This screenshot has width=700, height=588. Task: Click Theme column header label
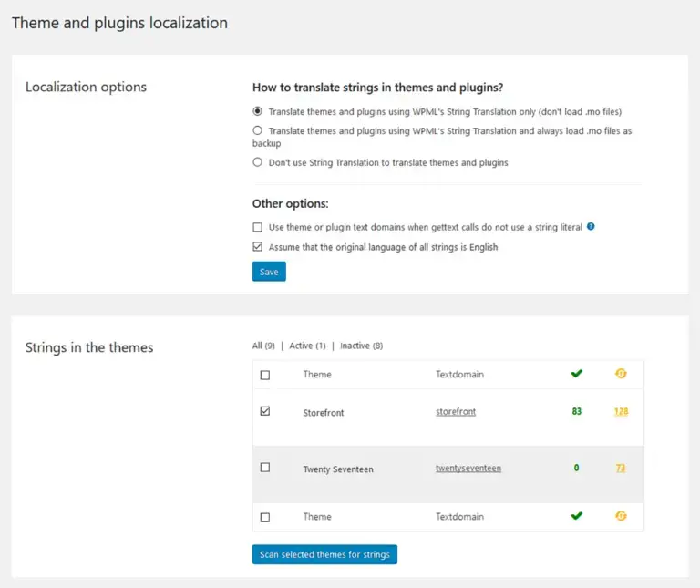tap(317, 374)
